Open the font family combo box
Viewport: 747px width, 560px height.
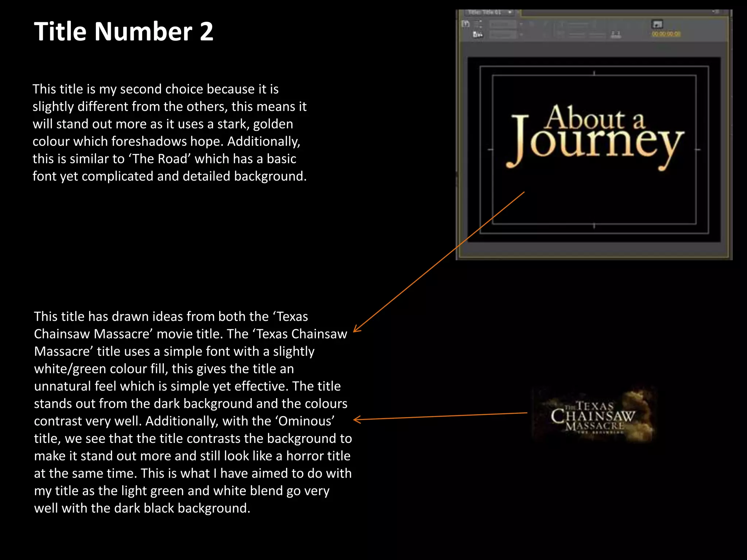(503, 24)
